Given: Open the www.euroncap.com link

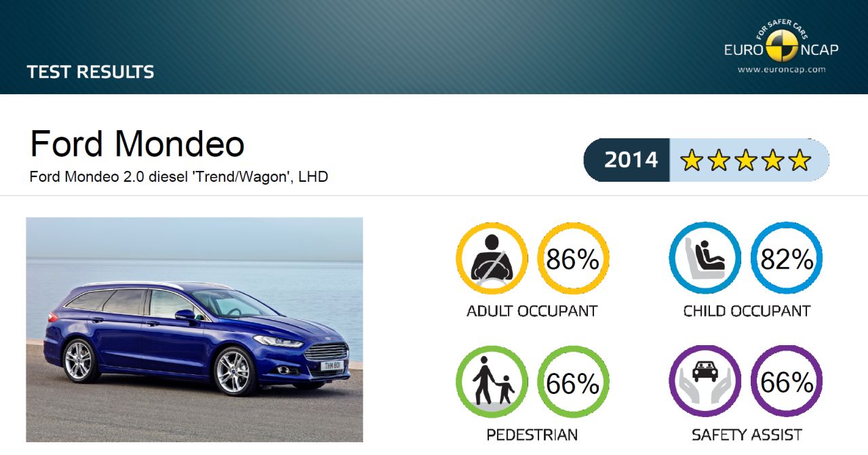Looking at the screenshot, I should click(x=781, y=69).
